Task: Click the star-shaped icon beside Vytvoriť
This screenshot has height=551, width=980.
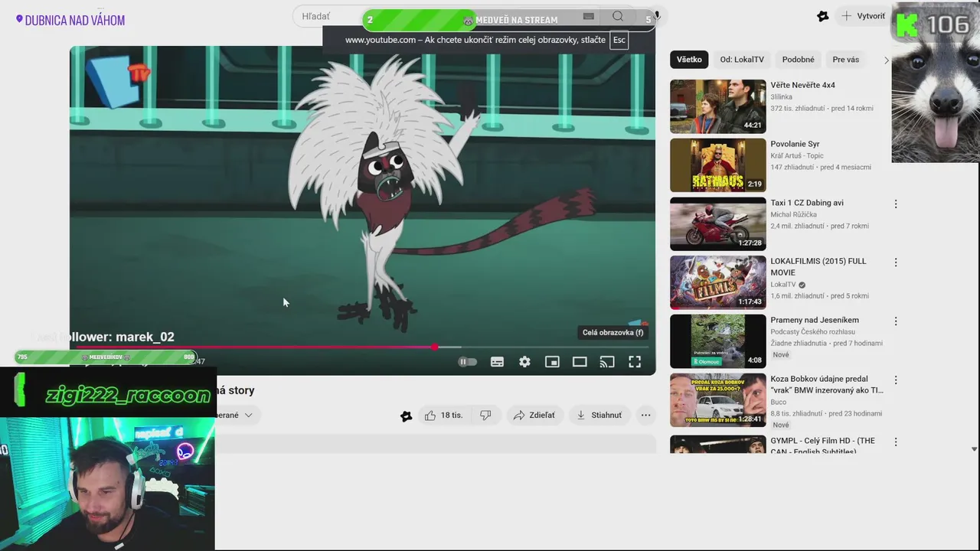Action: 823,16
